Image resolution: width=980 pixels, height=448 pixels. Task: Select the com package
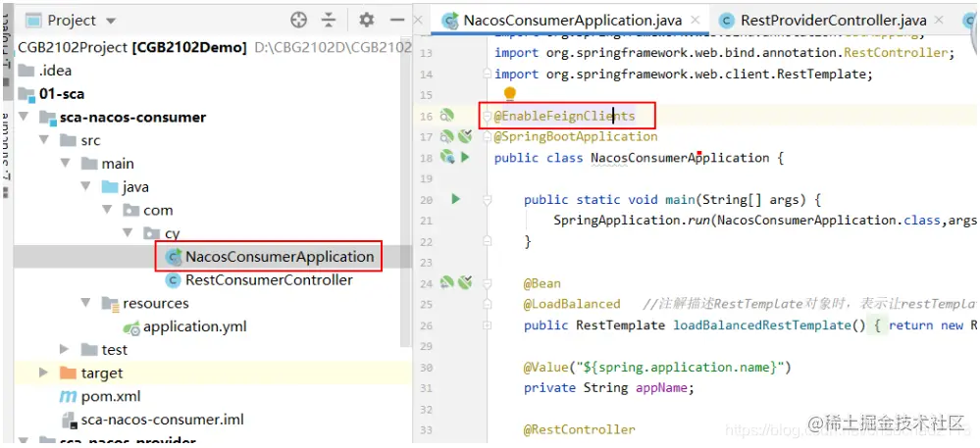coord(147,211)
